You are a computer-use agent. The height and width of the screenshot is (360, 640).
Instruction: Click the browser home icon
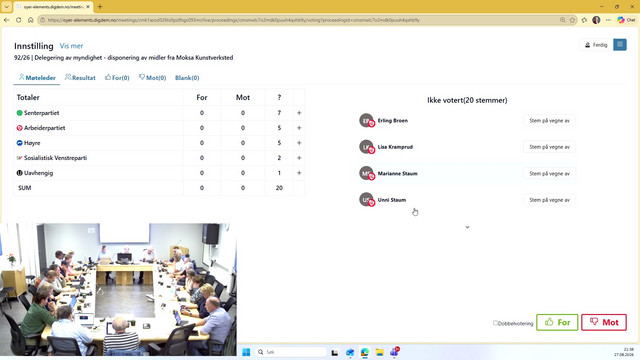(31, 20)
